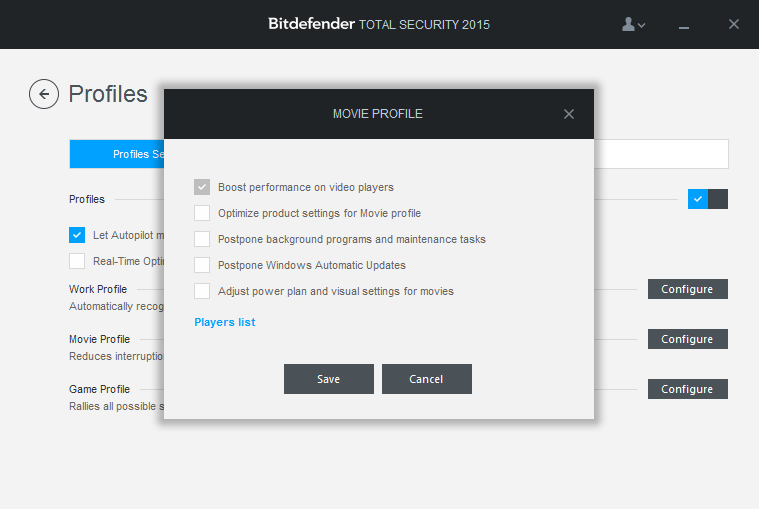Configure the Movie Profile
Screen dimensions: 759x509
(x=688, y=339)
